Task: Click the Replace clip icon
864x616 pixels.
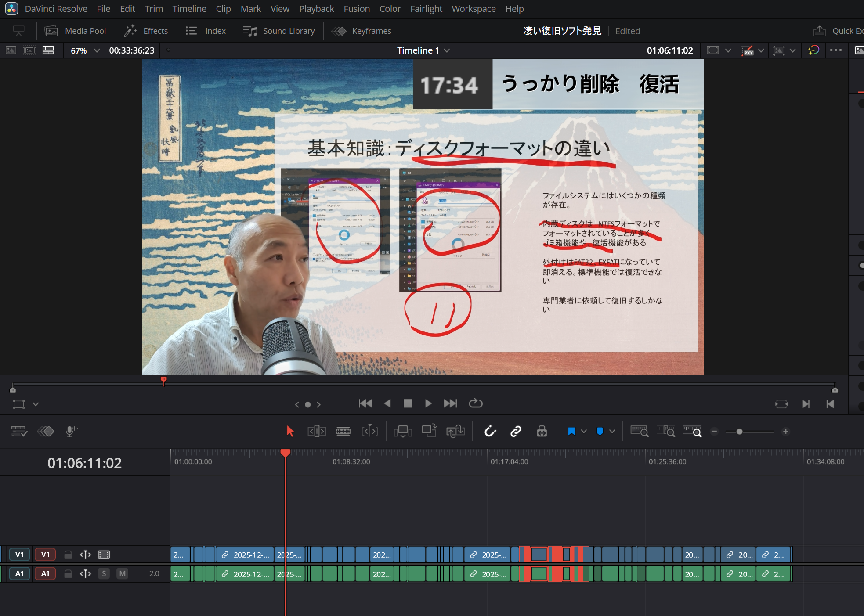Action: (455, 432)
